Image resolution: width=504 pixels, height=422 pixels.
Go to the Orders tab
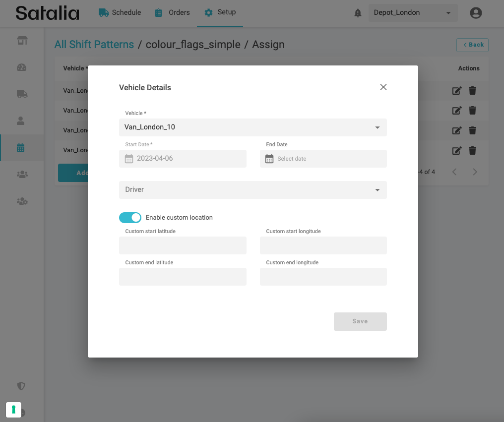(172, 12)
